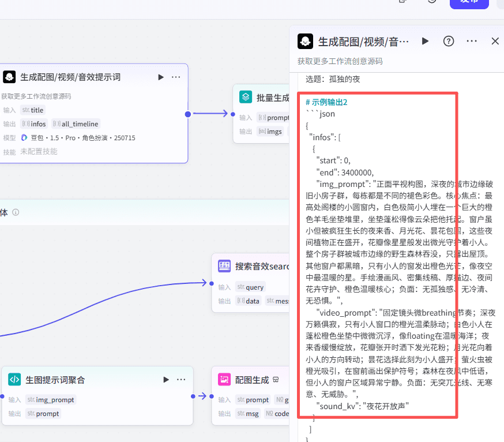504x442 pixels.
Task: Click the side panel node avatar icon
Action: tap(306, 41)
